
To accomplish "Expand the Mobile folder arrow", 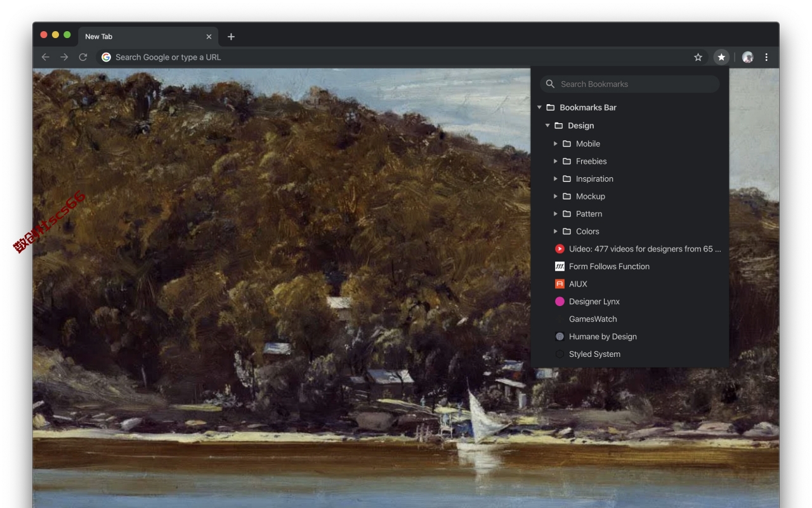I will click(556, 144).
